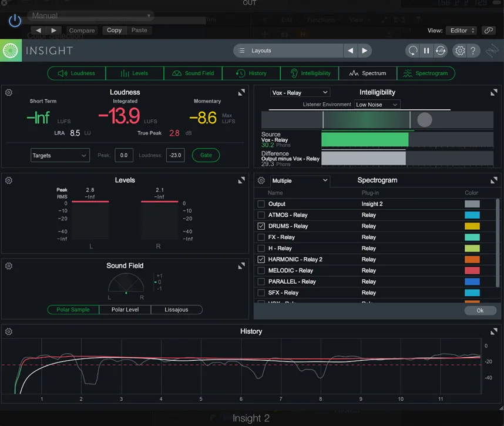Open the Vox - Relay source dropdown
Viewport: 504px width, 426px height.
[x=300, y=93]
